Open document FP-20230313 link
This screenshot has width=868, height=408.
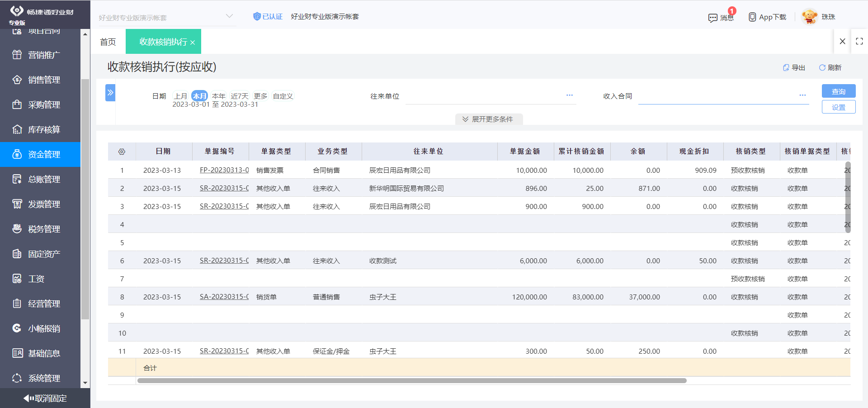224,170
